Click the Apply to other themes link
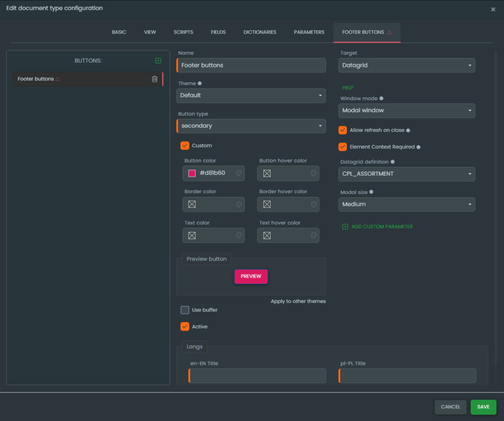Screen dimensions: 504x421 pyautogui.click(x=298, y=301)
